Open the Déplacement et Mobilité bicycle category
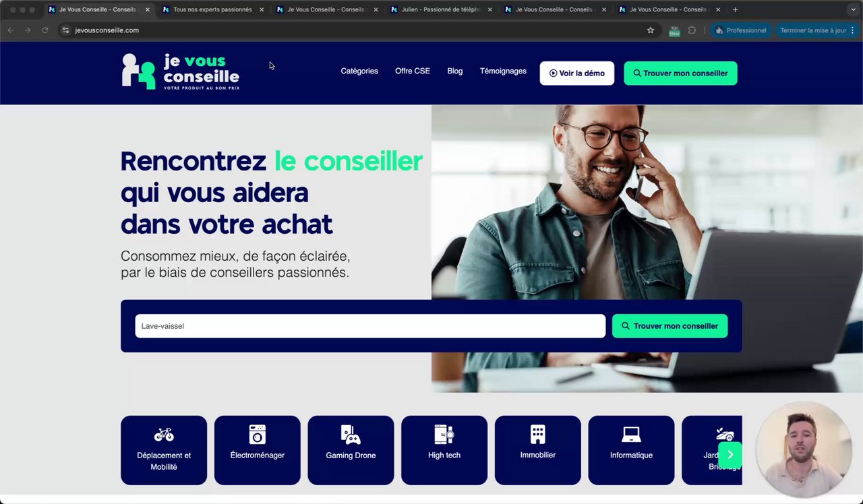This screenshot has width=863, height=504. click(x=164, y=450)
